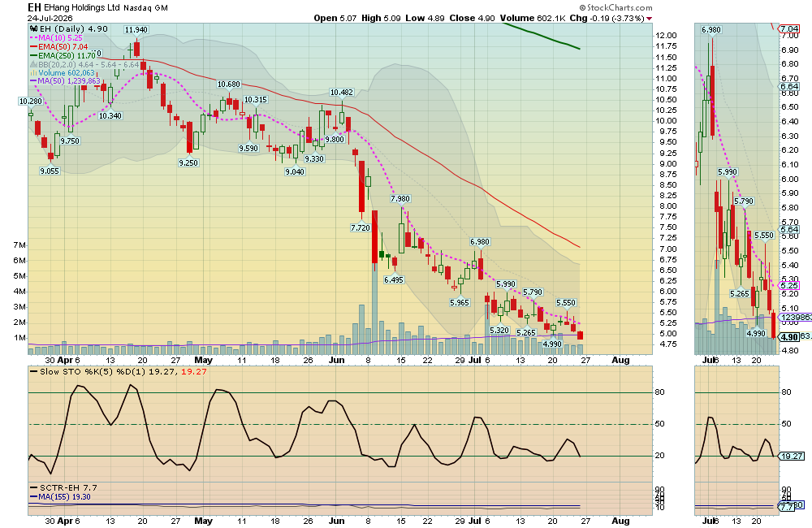Select the MA(10) 5.25 legend entry
812x528 pixels.
pyautogui.click(x=56, y=38)
